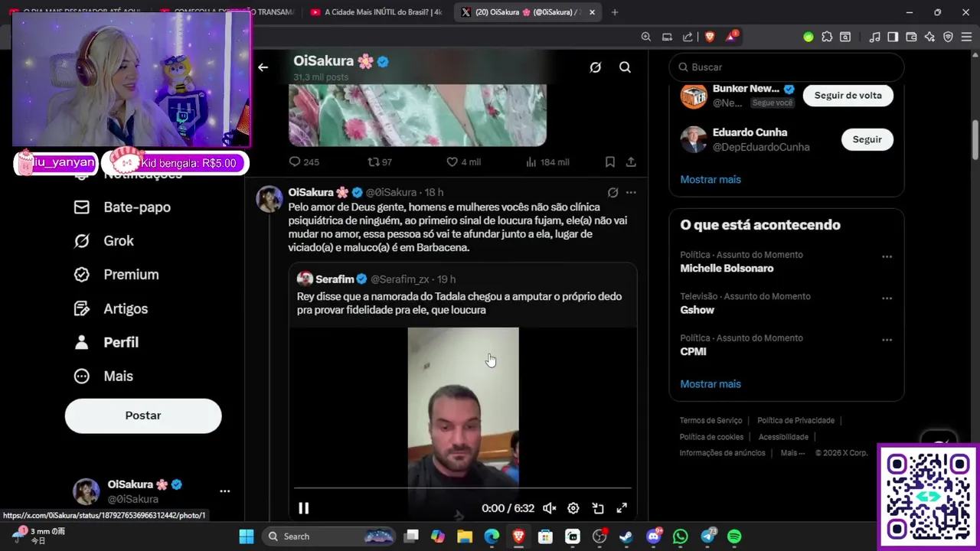Open a new browser tab with plus
980x551 pixels.
[x=615, y=12]
